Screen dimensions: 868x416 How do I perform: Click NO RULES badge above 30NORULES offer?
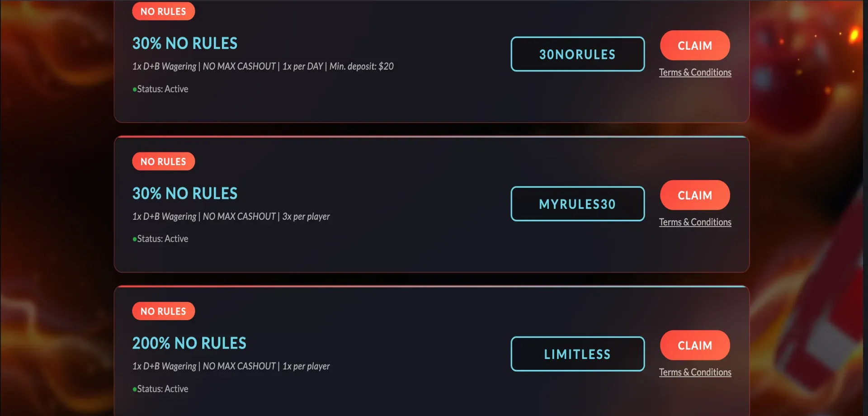click(x=163, y=11)
